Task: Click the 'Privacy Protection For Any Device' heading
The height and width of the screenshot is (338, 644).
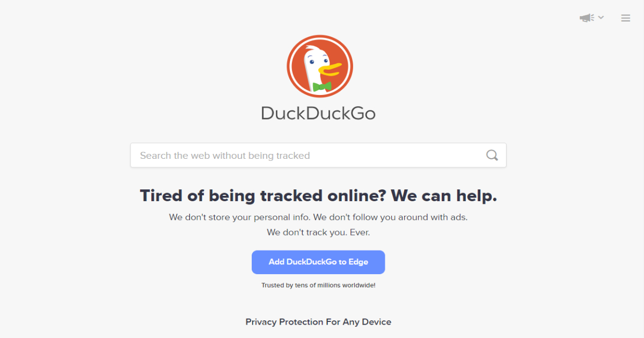Action: pos(318,322)
